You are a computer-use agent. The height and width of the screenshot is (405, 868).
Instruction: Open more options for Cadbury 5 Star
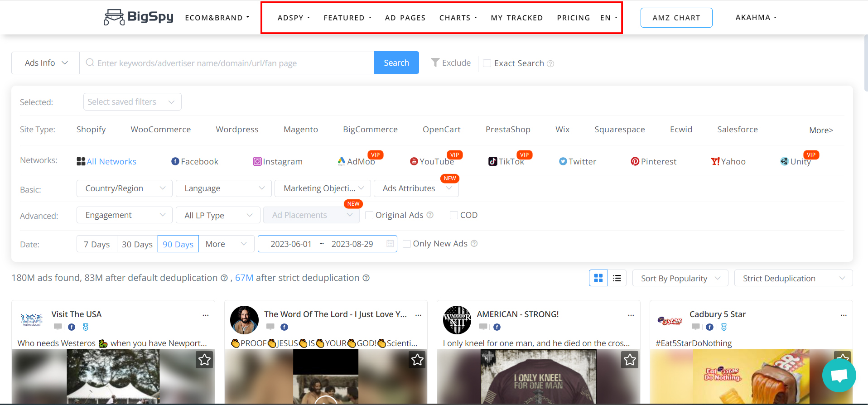844,315
